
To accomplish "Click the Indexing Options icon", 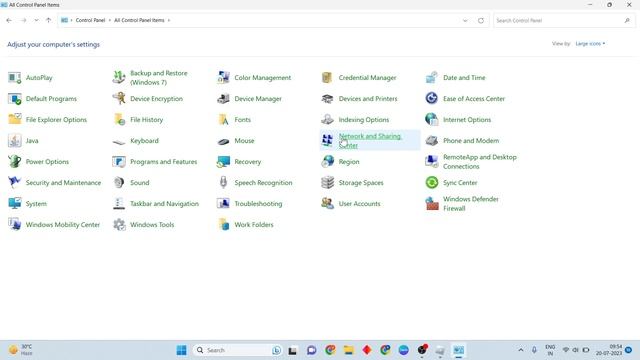I will (x=327, y=119).
